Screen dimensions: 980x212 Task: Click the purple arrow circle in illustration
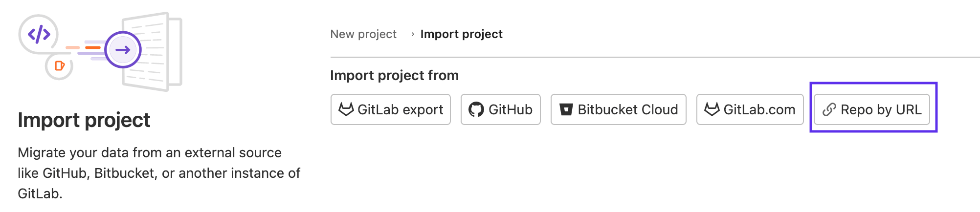[123, 50]
